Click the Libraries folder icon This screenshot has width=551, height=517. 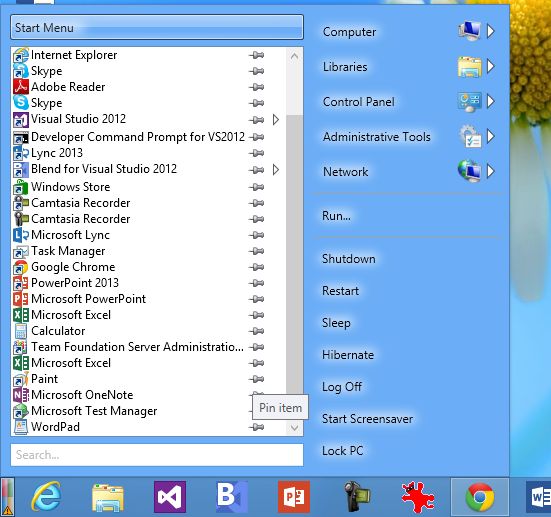pyautogui.click(x=469, y=66)
